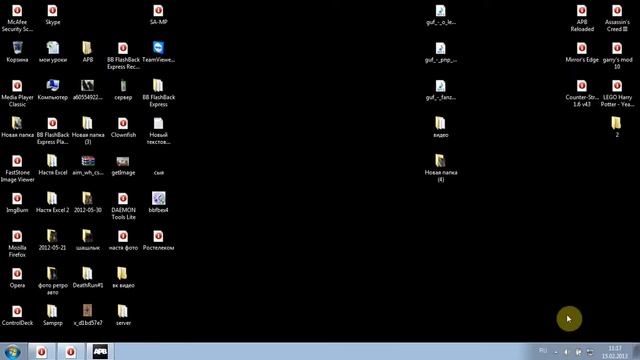Select the bbfbex4 installer icon

158,202
